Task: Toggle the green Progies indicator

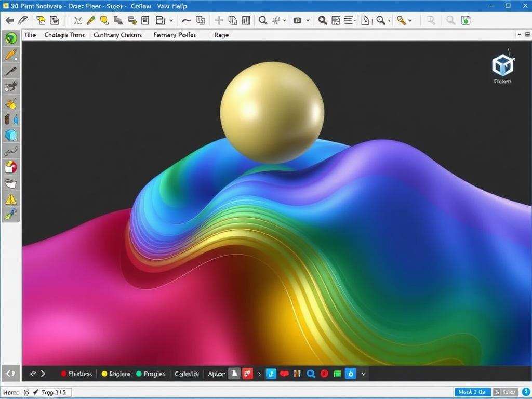Action: [139, 374]
